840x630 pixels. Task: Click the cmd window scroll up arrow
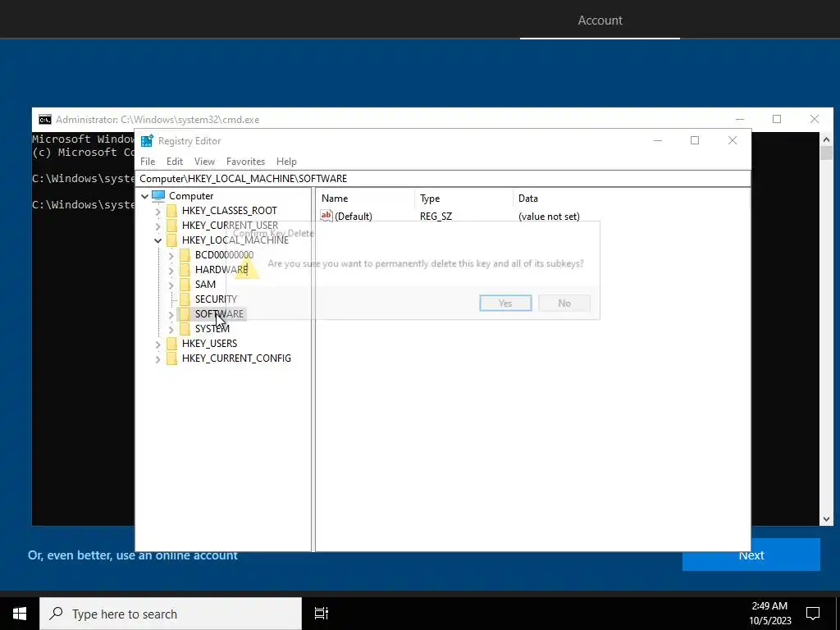tap(825, 139)
